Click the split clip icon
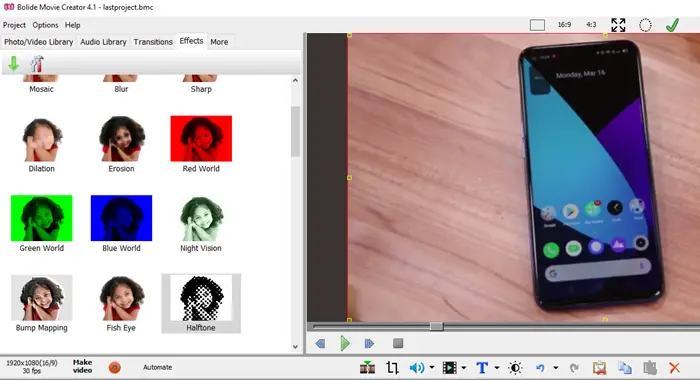 (x=367, y=367)
